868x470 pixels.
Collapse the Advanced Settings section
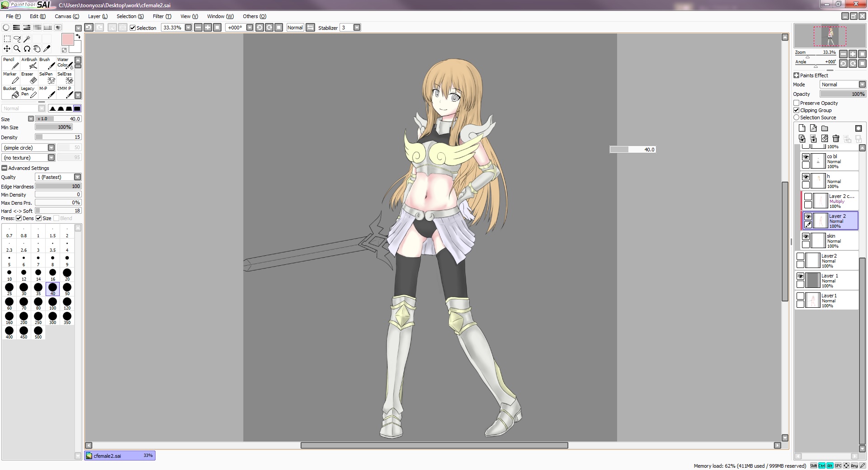tap(4, 168)
